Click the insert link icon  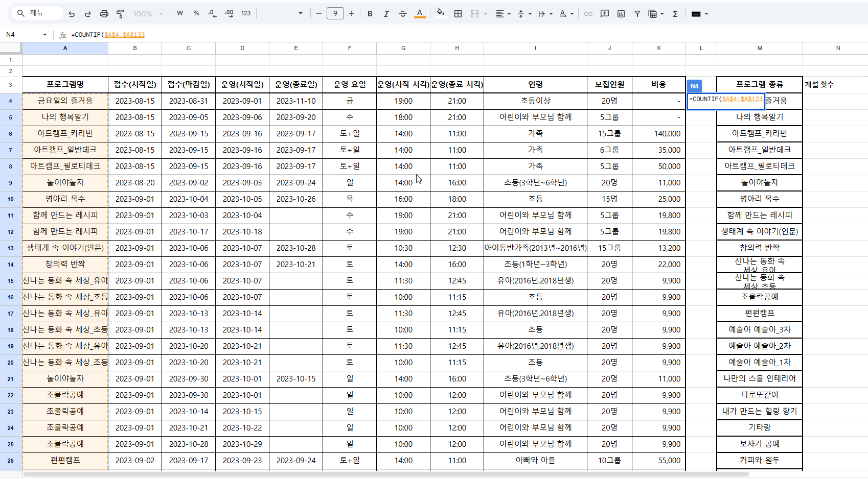588,14
